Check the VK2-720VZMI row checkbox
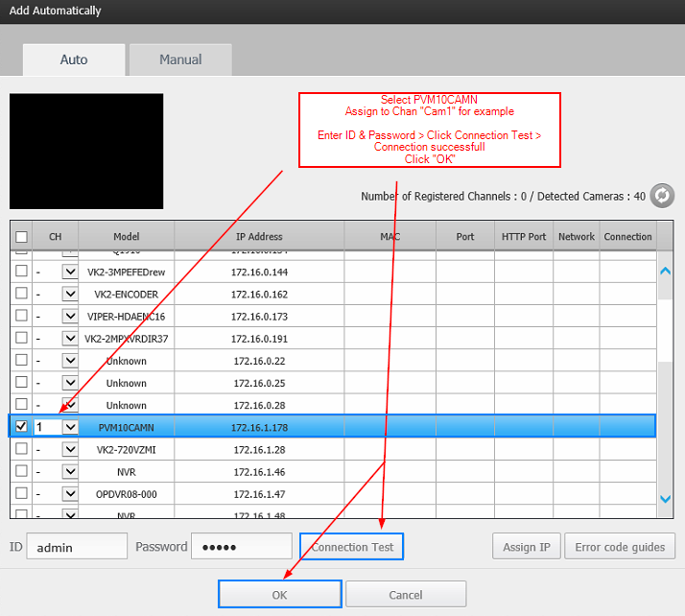The height and width of the screenshot is (616, 685). tap(21, 449)
